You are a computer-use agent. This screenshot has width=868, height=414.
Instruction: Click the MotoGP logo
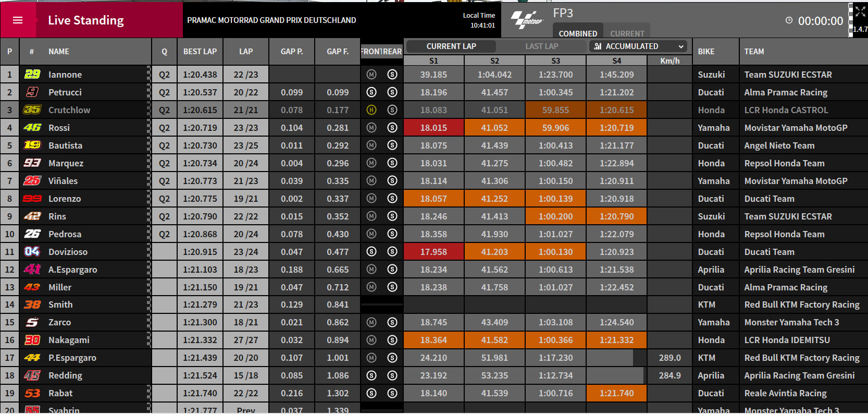(526, 20)
